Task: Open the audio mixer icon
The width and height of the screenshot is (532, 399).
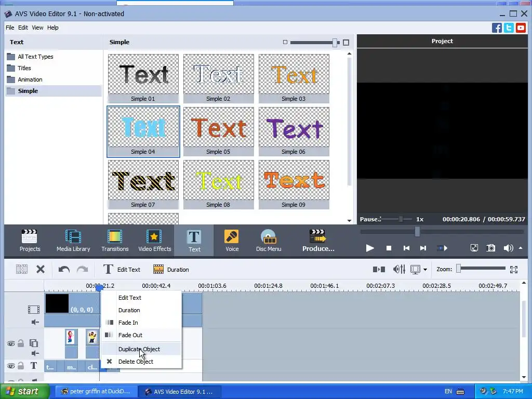Action: [x=399, y=270]
